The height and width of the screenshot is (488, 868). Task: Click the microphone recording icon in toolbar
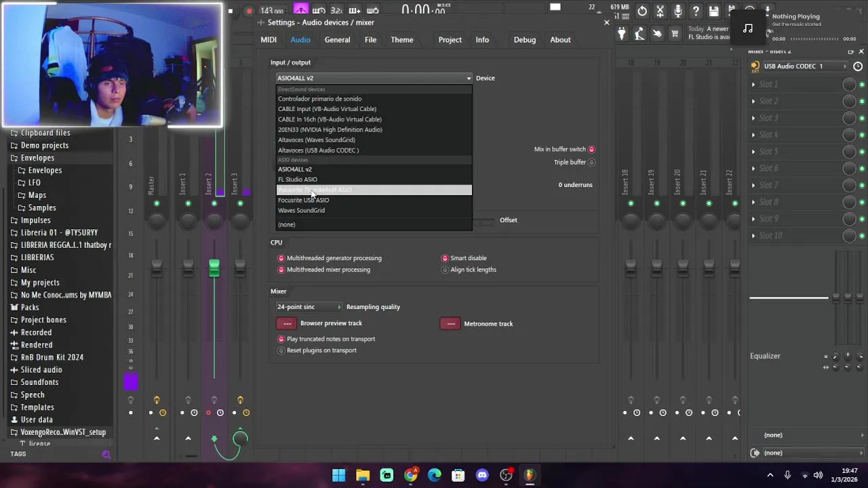677,11
